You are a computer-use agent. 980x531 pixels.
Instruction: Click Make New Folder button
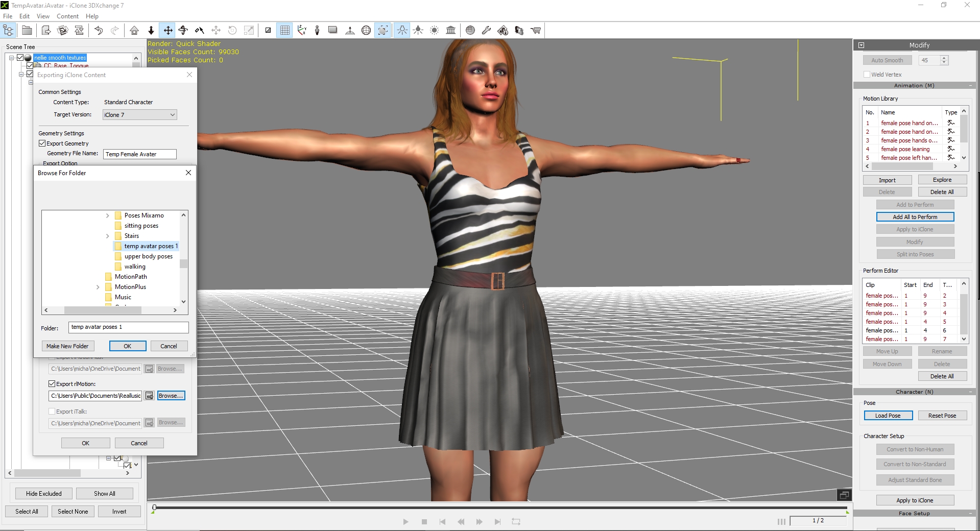67,346
